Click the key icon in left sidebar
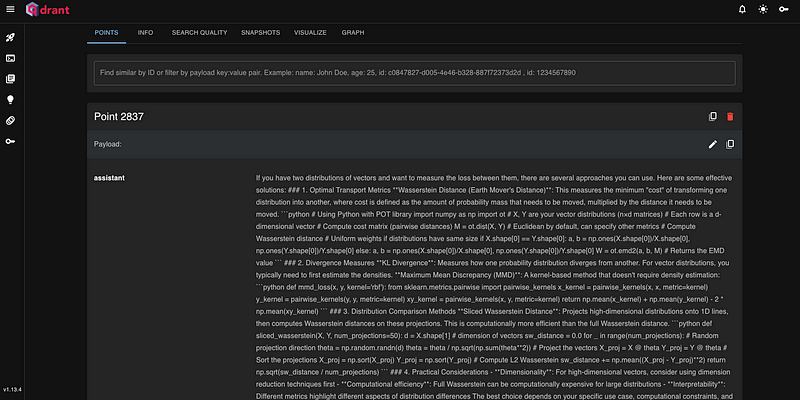 coord(11,141)
